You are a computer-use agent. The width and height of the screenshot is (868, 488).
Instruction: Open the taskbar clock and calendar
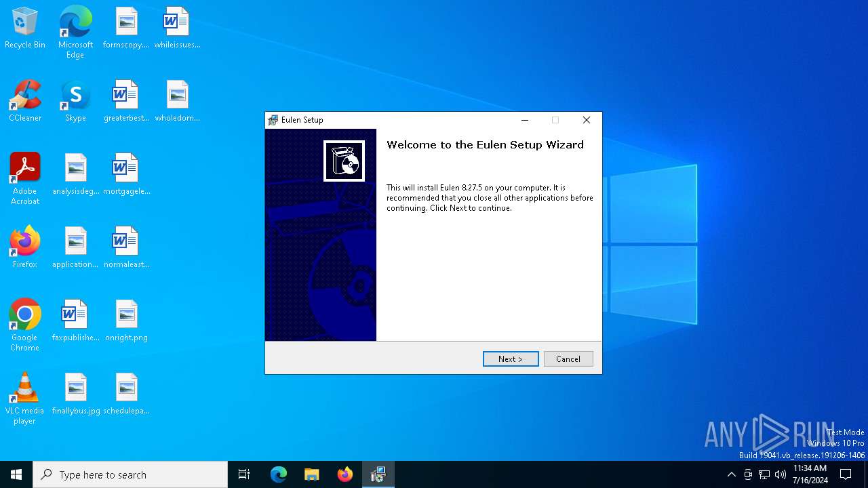tap(810, 474)
